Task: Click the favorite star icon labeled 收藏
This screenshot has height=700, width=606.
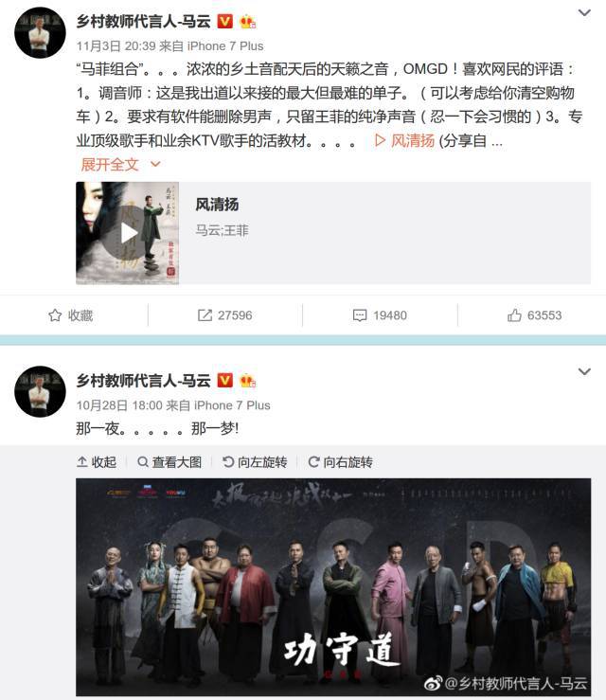Action: tap(55, 315)
